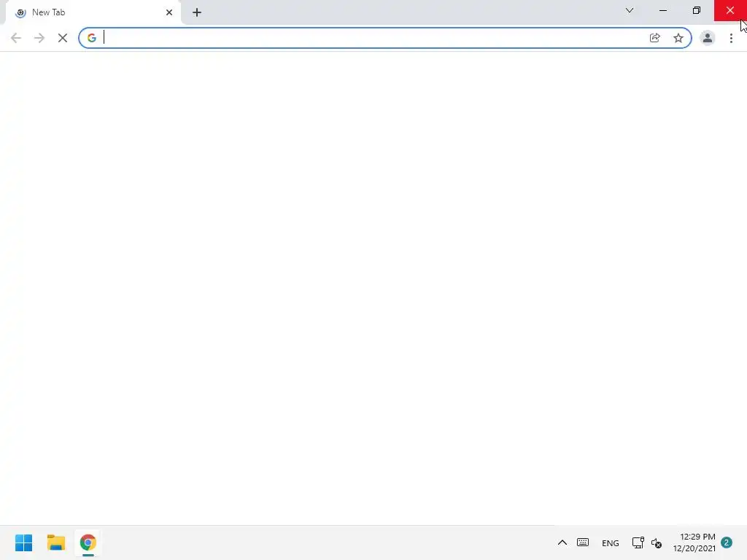Show hidden tray icons chevron
The width and height of the screenshot is (747, 560).
click(x=562, y=542)
